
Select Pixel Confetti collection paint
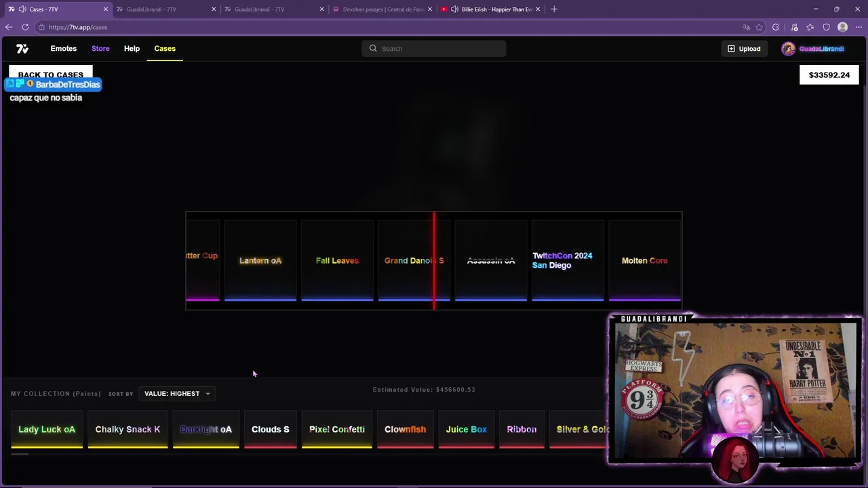point(337,430)
